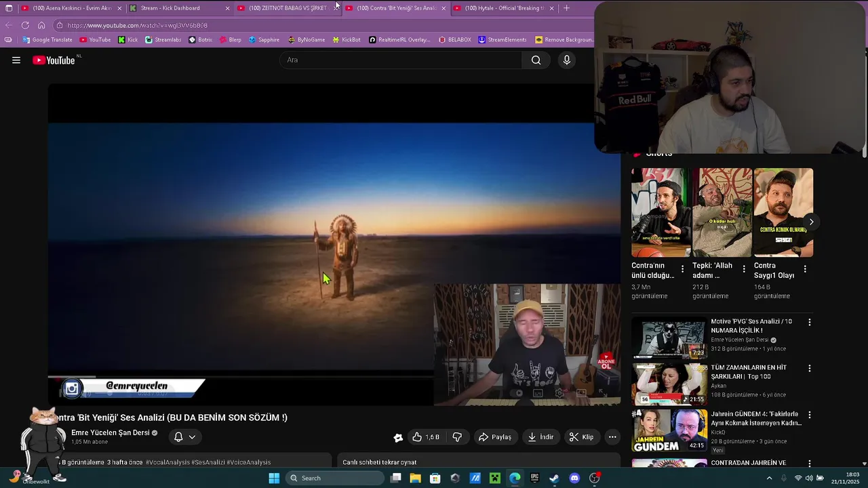Dislike the video with thumbs-down icon
868x488 pixels.
pyautogui.click(x=457, y=437)
